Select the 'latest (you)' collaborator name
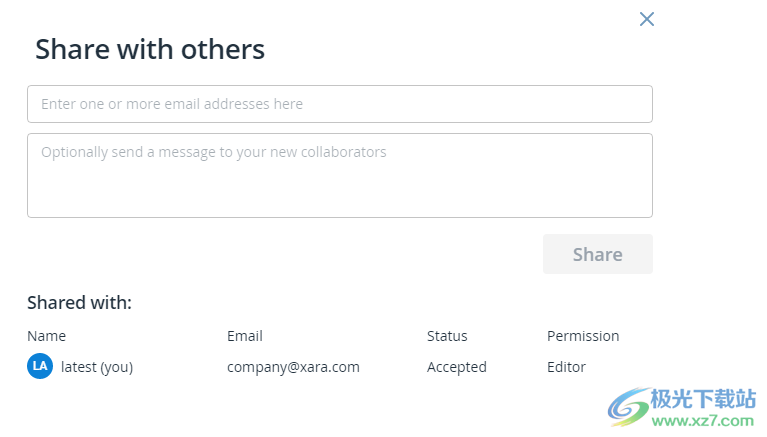The width and height of the screenshot is (767, 437). pyautogui.click(x=97, y=367)
